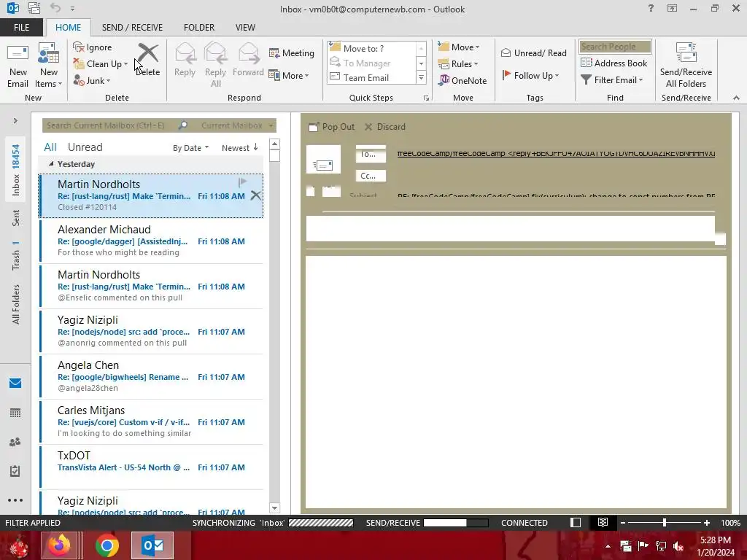
Task: Expand the folder pane
Action: pos(15,121)
